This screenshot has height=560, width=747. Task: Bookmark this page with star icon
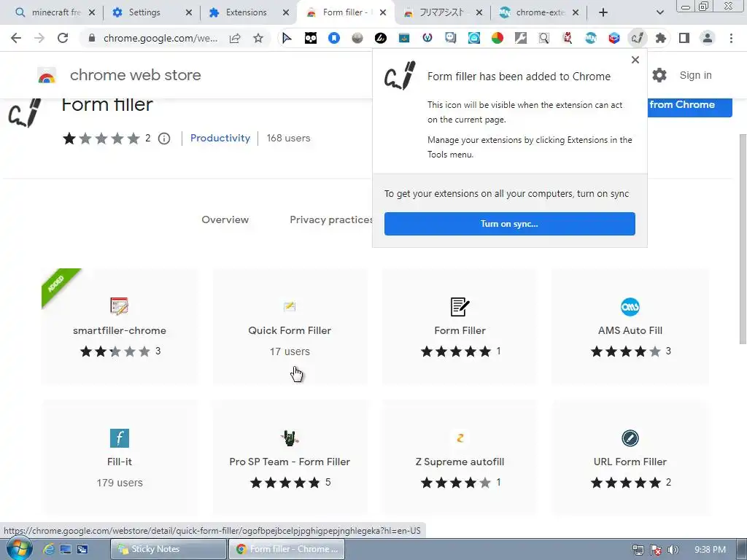pyautogui.click(x=258, y=38)
